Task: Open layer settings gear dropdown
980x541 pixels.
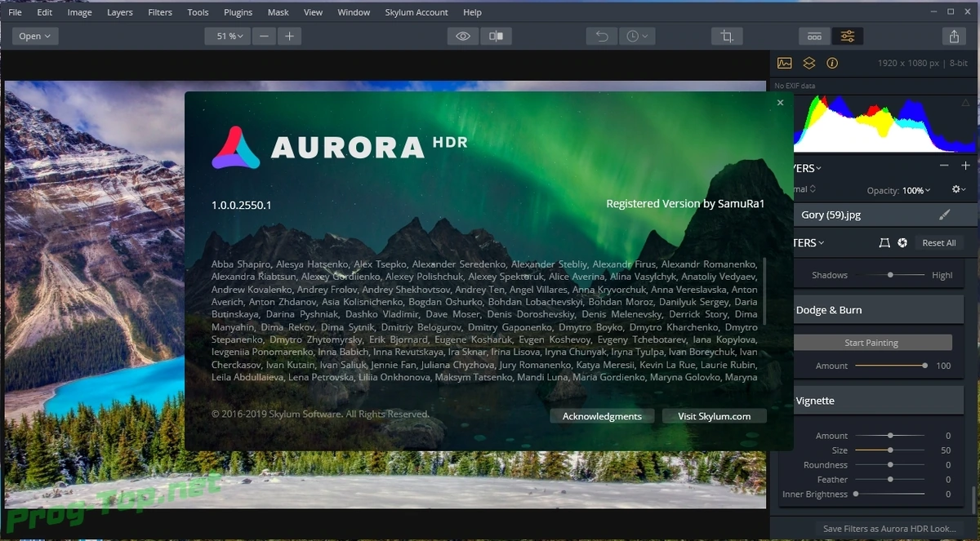Action: pyautogui.click(x=959, y=189)
